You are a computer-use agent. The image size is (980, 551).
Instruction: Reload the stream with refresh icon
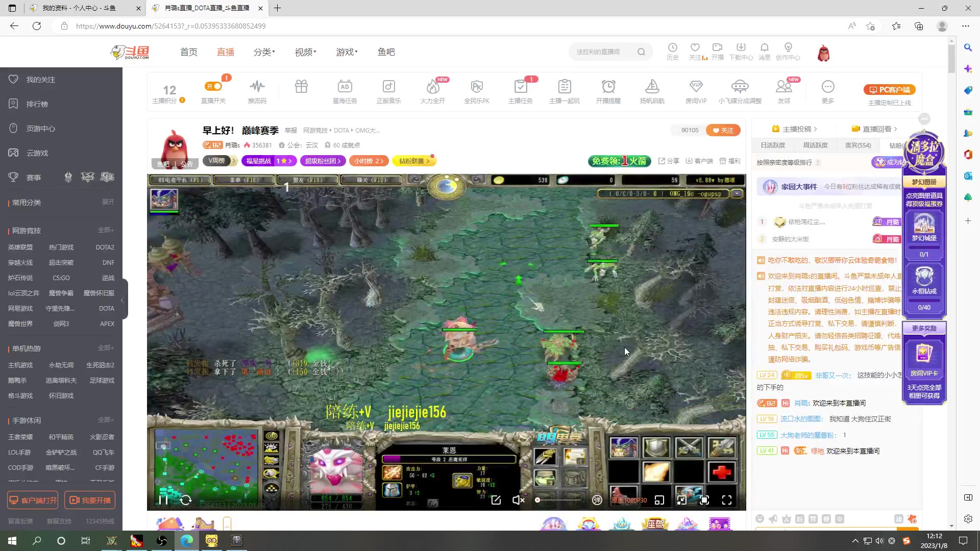186,500
